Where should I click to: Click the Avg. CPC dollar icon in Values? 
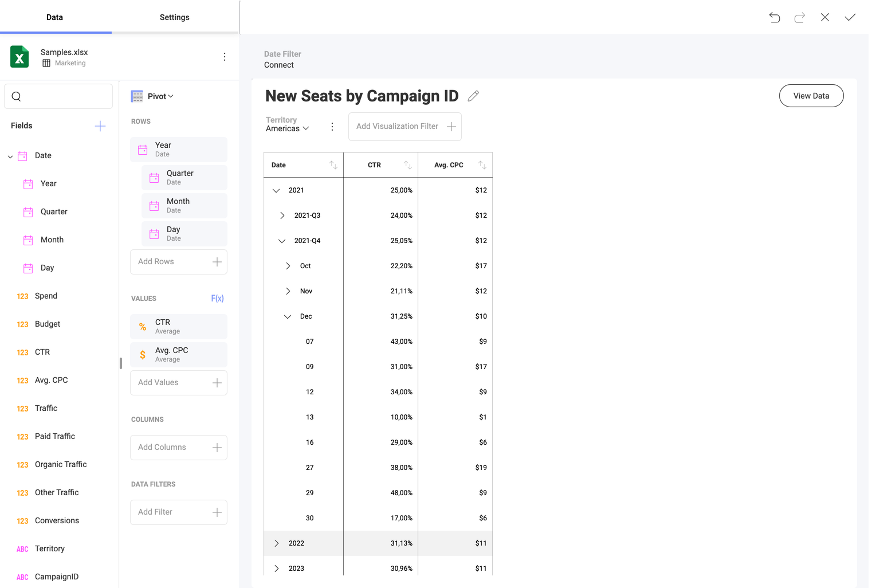click(143, 355)
